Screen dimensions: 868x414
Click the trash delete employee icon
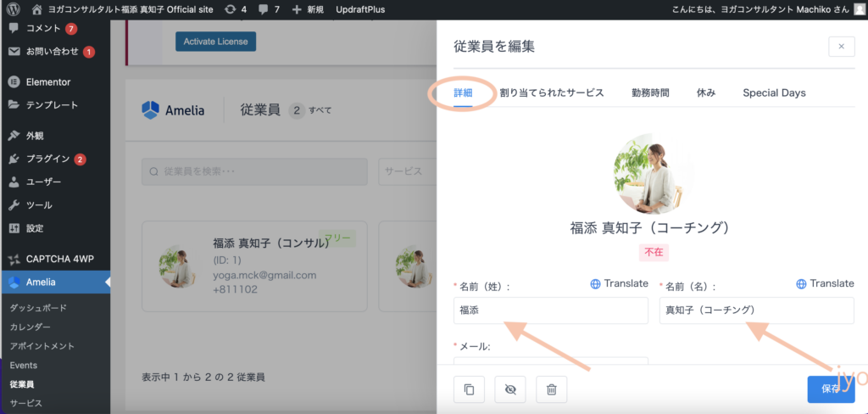(x=551, y=389)
